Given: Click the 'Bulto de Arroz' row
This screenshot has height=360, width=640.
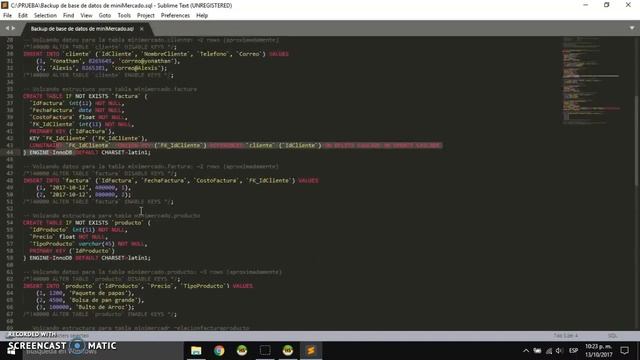Looking at the screenshot, I should 85,307.
